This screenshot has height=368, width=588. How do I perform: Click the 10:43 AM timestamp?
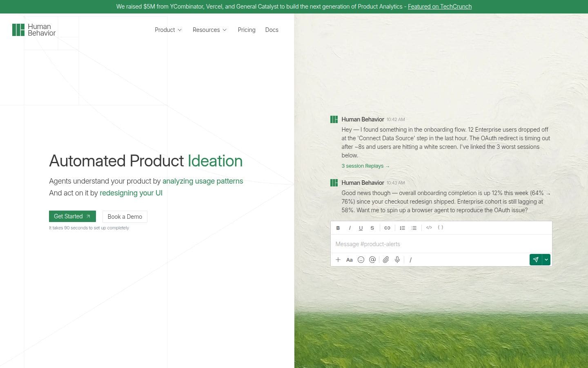[x=396, y=183]
